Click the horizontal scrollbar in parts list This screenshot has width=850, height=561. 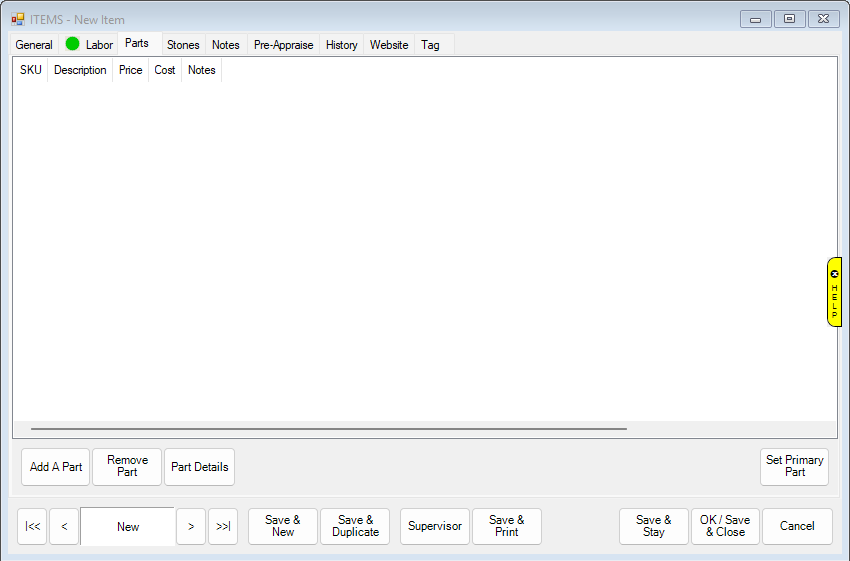click(x=328, y=429)
